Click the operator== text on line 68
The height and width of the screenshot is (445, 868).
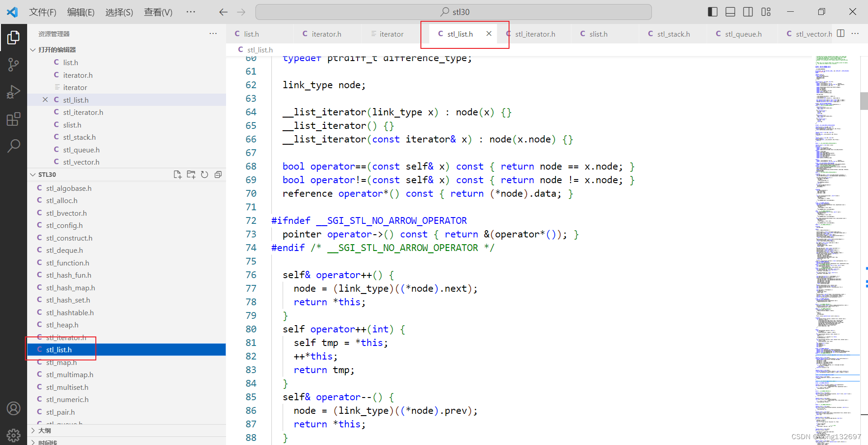tap(338, 166)
